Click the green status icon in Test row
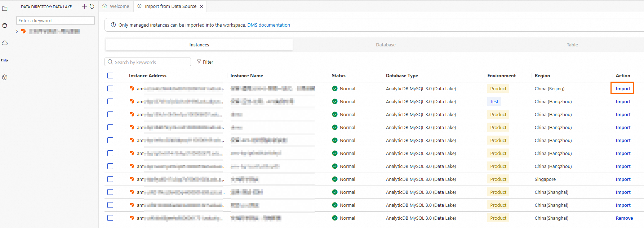 pos(335,101)
